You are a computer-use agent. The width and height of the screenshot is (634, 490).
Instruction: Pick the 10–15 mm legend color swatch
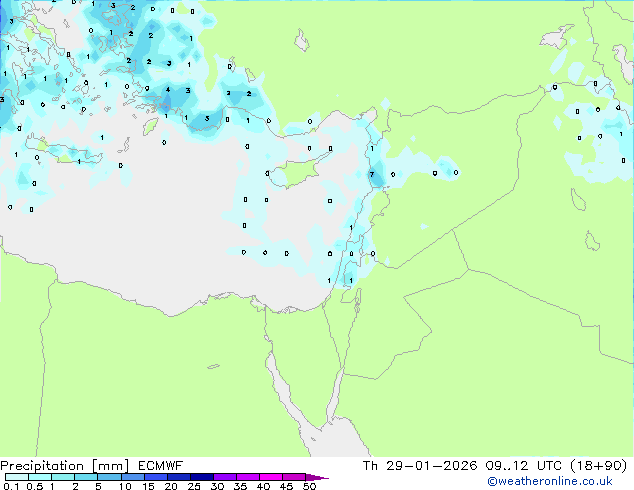(x=133, y=477)
